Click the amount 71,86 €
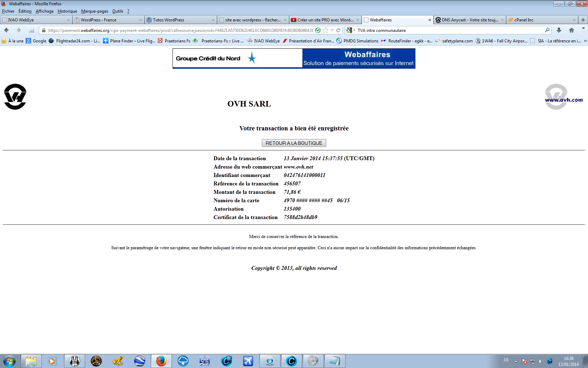588x368 pixels. (x=292, y=192)
